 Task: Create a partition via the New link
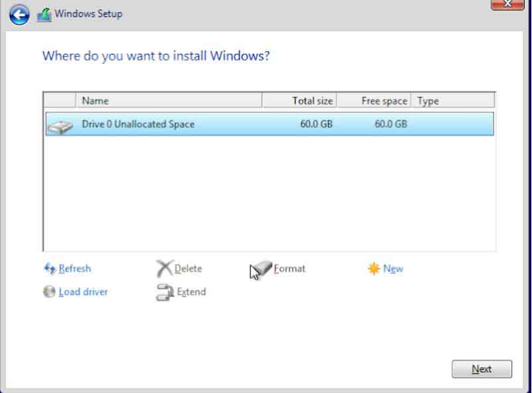click(x=393, y=269)
